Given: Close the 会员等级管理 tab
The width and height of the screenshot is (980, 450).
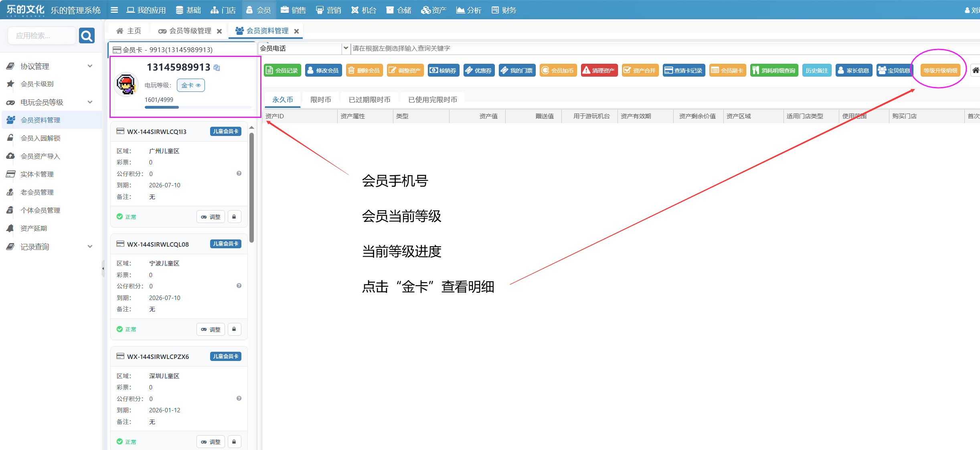Looking at the screenshot, I should pos(219,31).
